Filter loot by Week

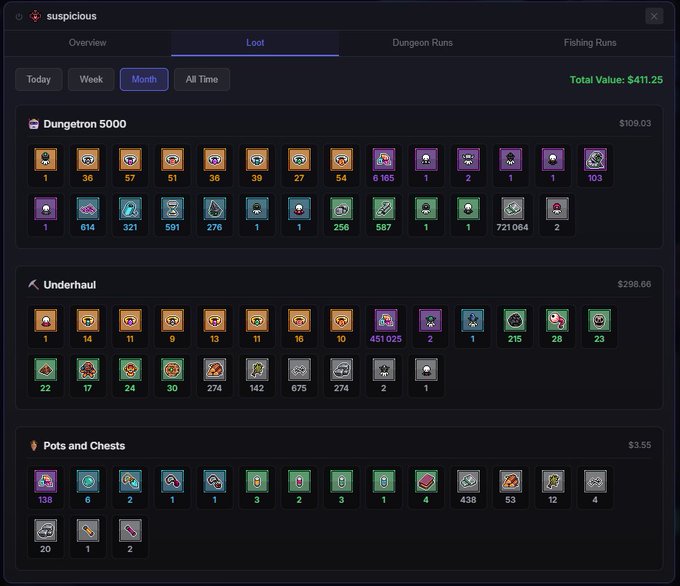point(91,79)
